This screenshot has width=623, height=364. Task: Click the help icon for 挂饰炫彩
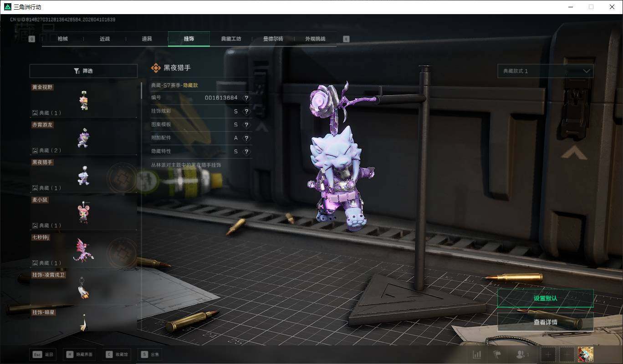point(246,111)
